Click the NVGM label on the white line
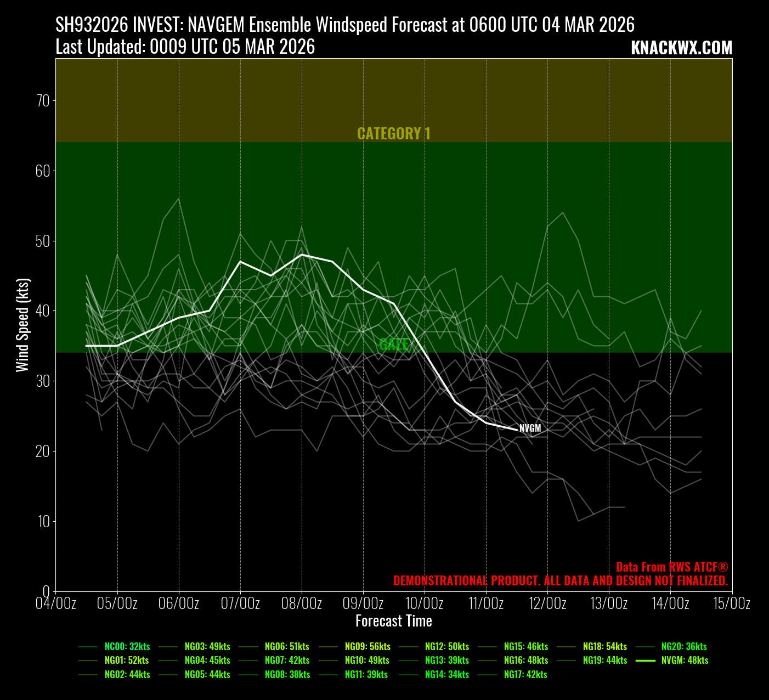The image size is (769, 700). click(x=530, y=428)
